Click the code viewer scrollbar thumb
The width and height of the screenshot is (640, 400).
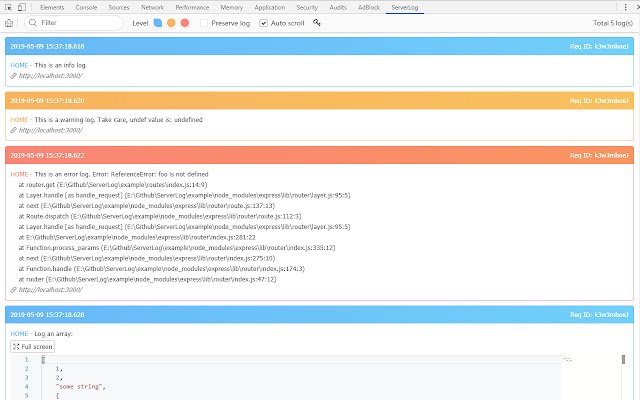point(623,360)
